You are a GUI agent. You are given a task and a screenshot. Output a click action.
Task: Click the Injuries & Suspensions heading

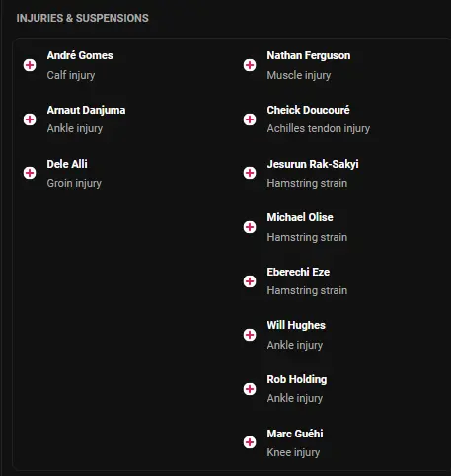pyautogui.click(x=83, y=18)
